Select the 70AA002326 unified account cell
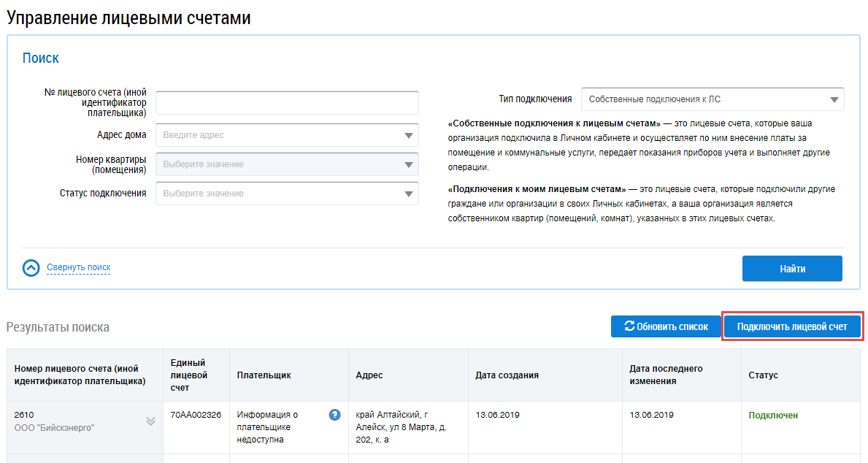The height and width of the screenshot is (463, 868). 196,415
